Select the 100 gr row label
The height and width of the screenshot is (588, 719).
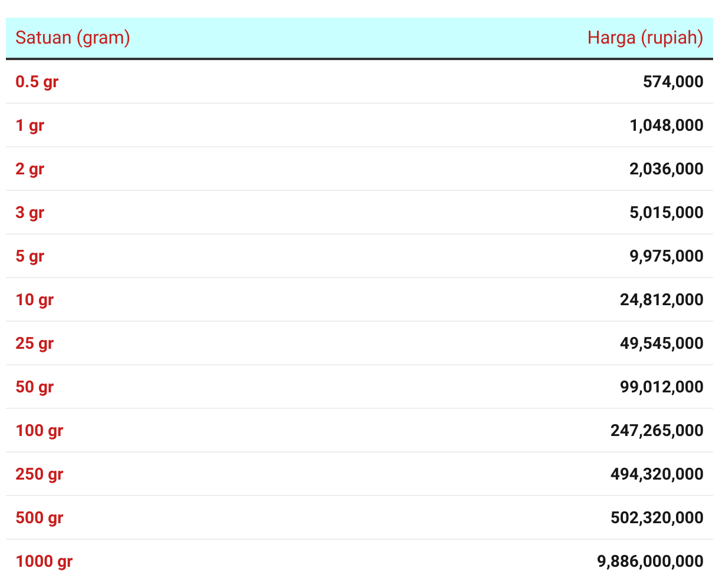39,431
